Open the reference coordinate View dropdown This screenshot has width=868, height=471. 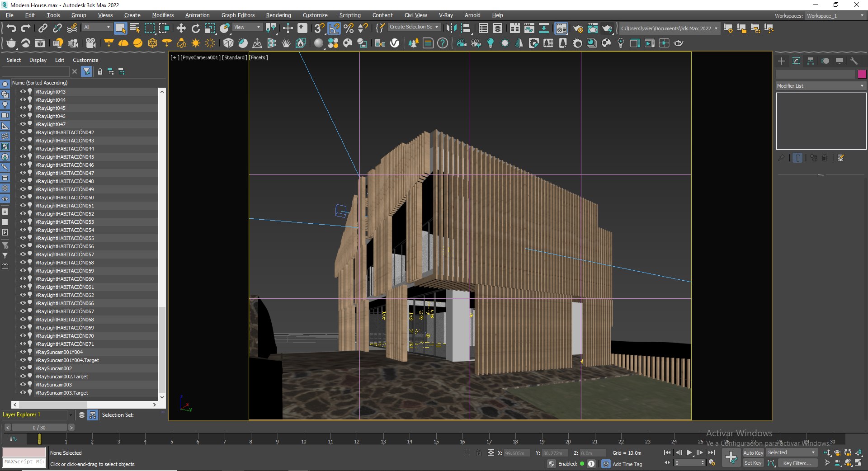[x=247, y=27]
